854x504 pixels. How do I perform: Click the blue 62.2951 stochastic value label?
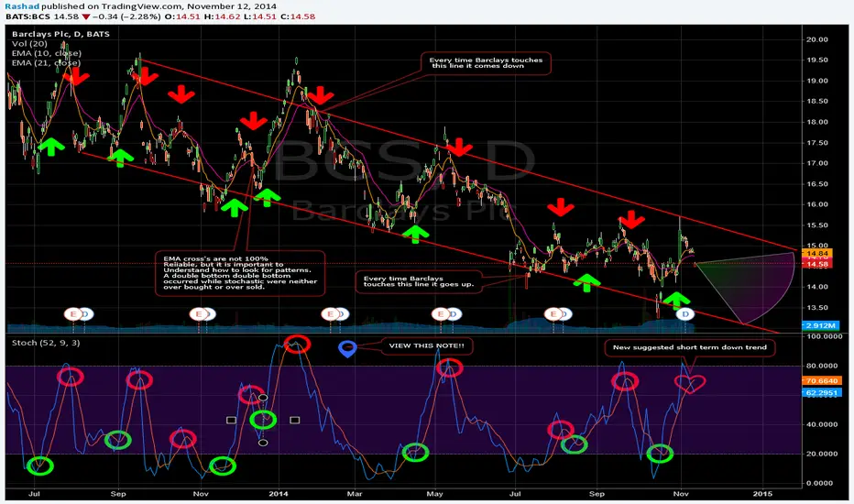[x=822, y=392]
